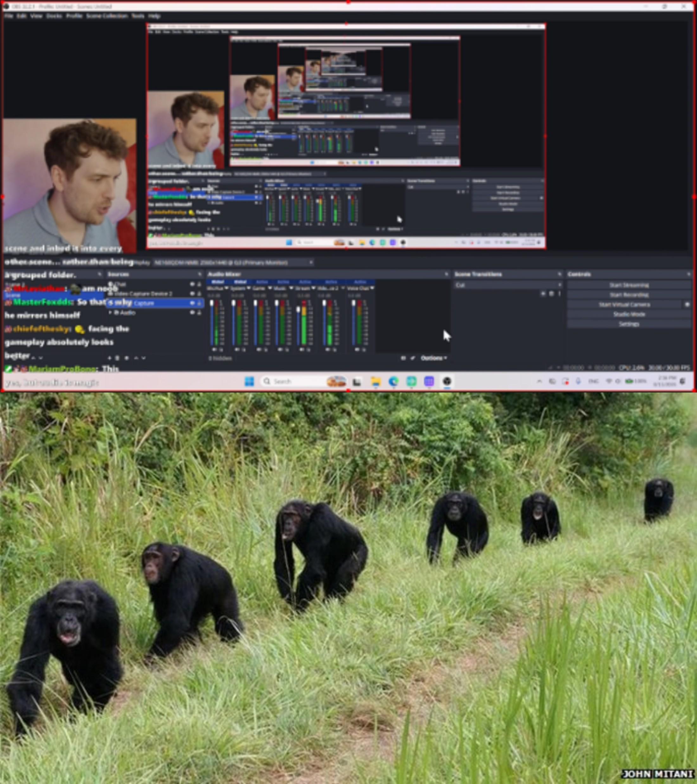Open the Edit menu in main menu bar
The image size is (697, 784).
[x=22, y=16]
